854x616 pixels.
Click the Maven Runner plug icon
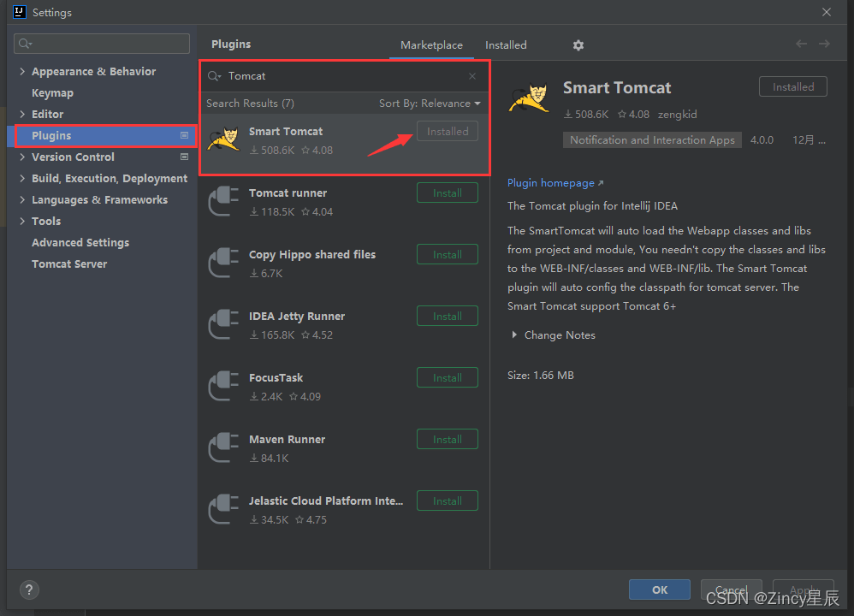click(224, 447)
